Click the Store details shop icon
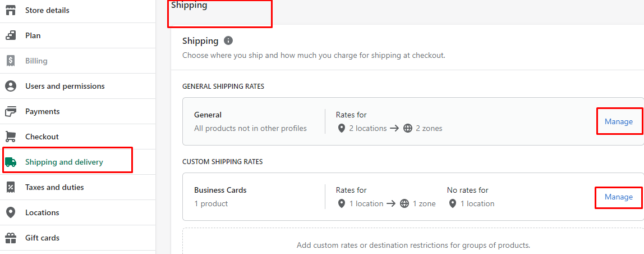Image resolution: width=644 pixels, height=254 pixels. pyautogui.click(x=11, y=10)
